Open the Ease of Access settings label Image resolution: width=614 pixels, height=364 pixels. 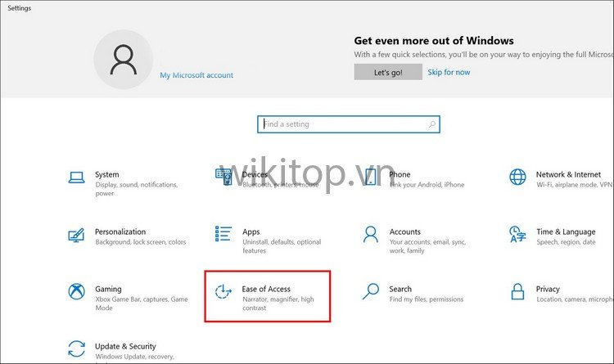[266, 289]
